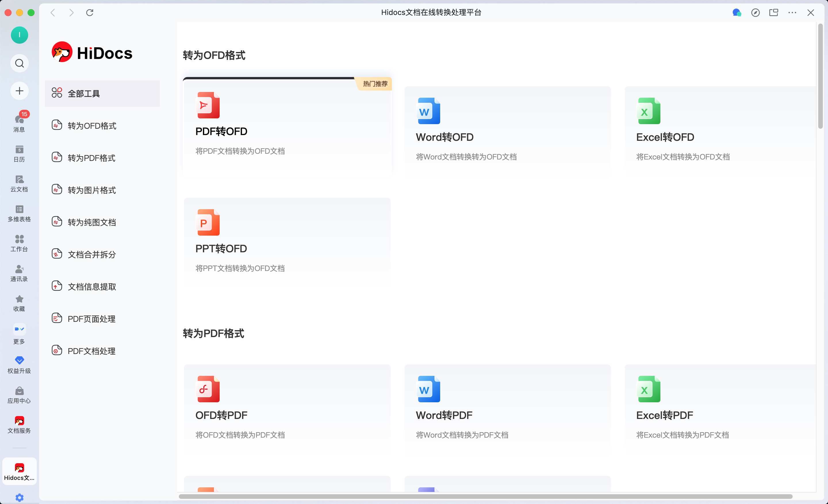Viewport: 828px width, 504px height.
Task: Open Messages with 15 unread
Action: click(20, 121)
